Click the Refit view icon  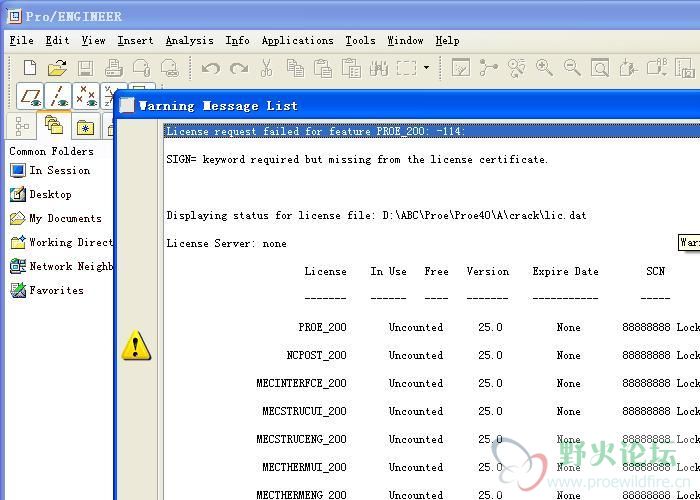tap(600, 68)
